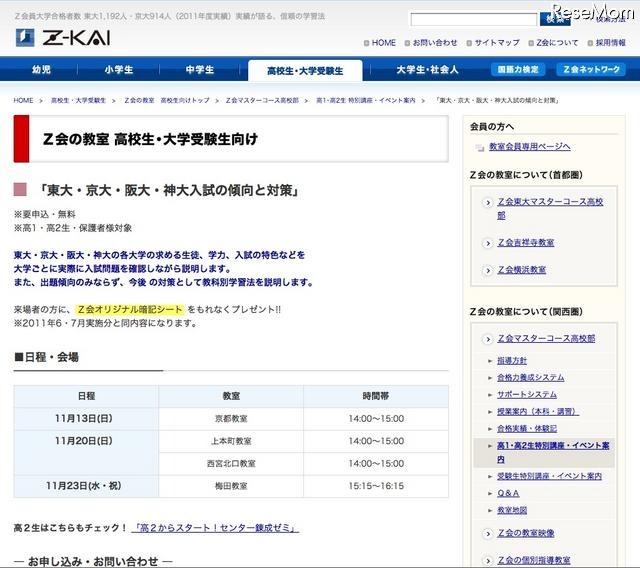Open Z会の教室映像 link

click(526, 533)
